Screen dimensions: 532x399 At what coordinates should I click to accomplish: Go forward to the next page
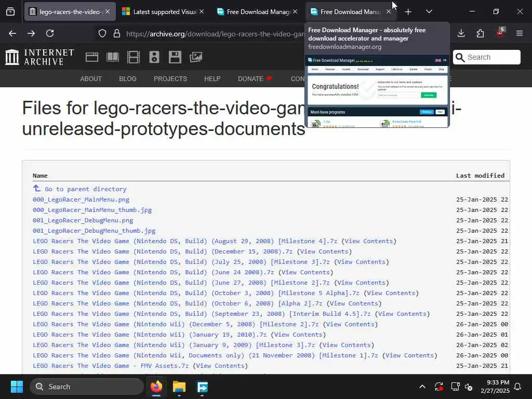(31, 33)
